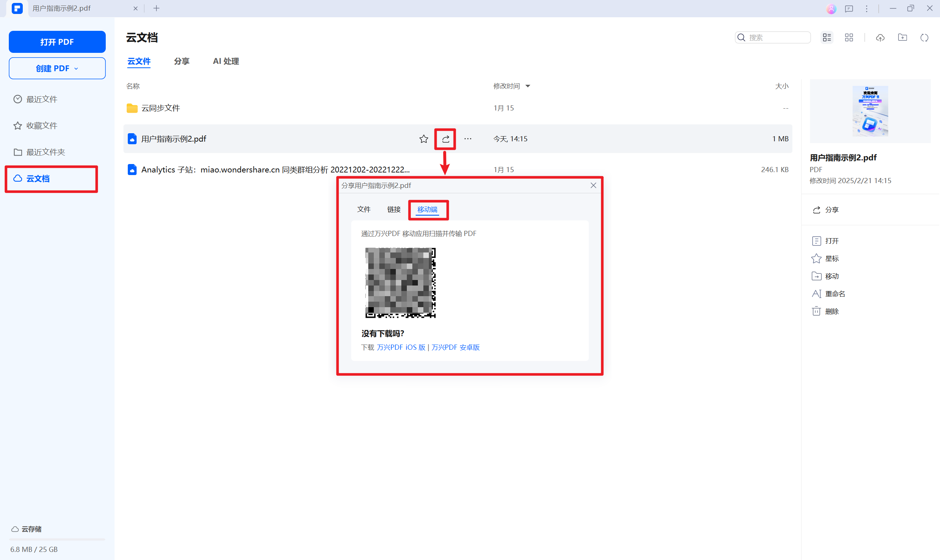Open the AI 处理 tab
The width and height of the screenshot is (940, 560).
click(225, 61)
